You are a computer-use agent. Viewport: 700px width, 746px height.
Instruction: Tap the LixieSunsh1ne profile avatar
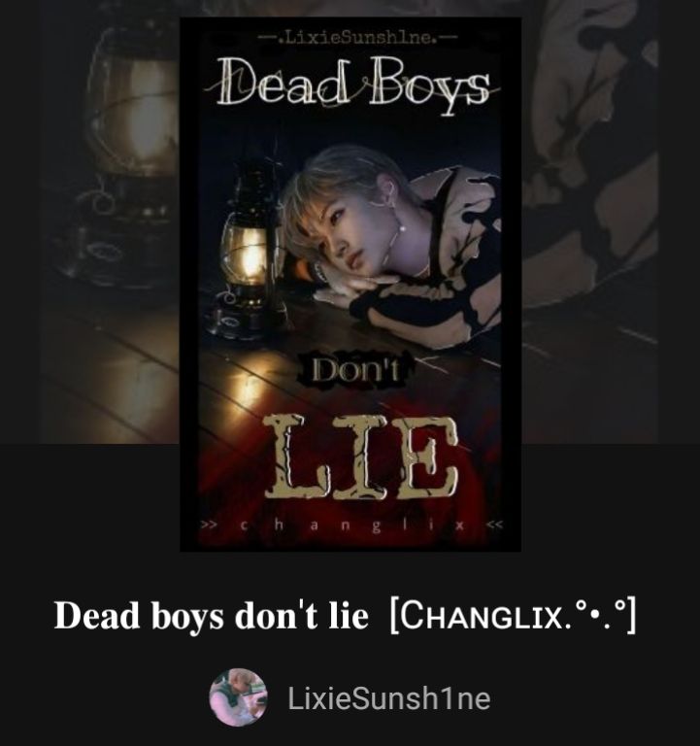coord(238,697)
